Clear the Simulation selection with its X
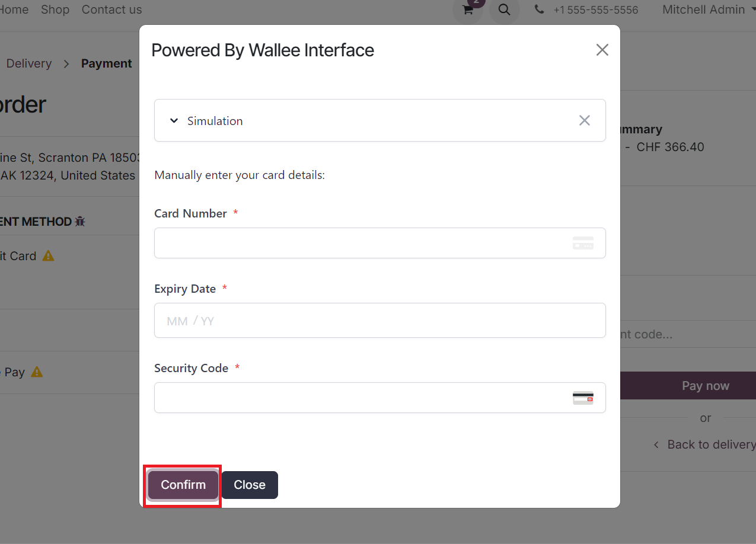Image resolution: width=756 pixels, height=544 pixels. click(x=585, y=120)
